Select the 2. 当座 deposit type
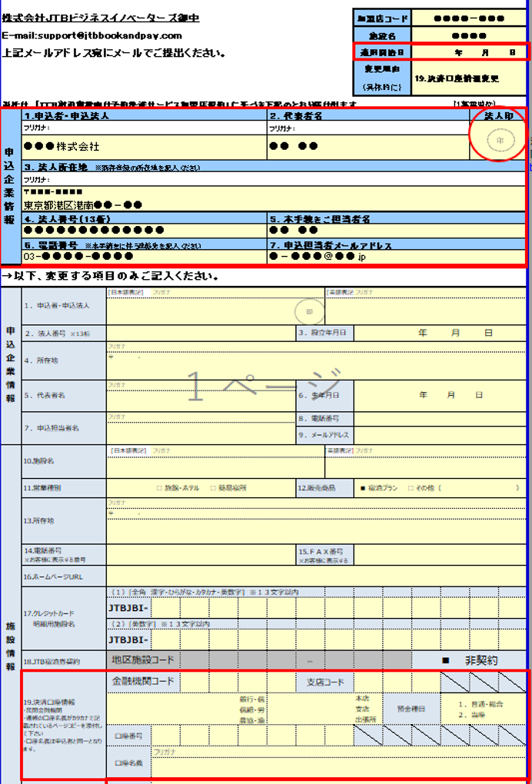This screenshot has height=784, width=532. click(x=473, y=715)
